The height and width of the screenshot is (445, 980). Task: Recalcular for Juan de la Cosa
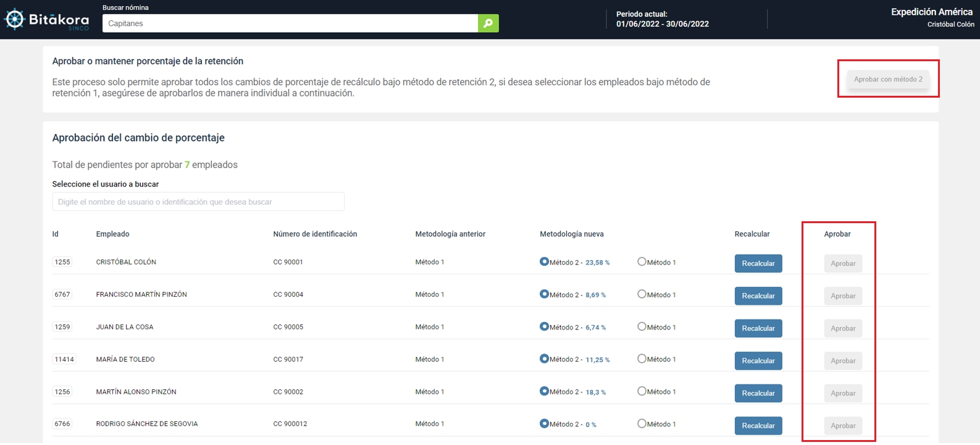758,328
